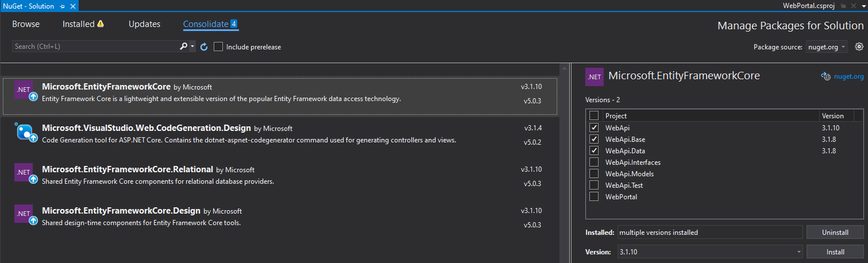Click the globe icon beside nuget.org link
This screenshot has height=263, width=868.
(826, 76)
